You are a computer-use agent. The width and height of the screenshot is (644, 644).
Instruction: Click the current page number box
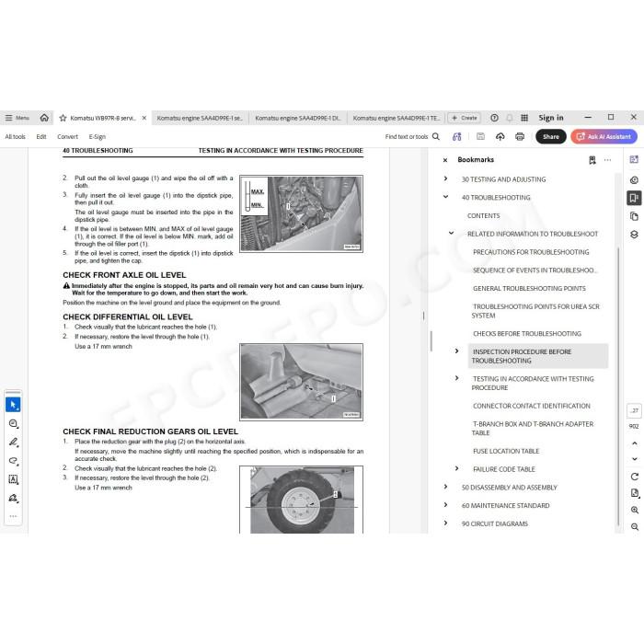[634, 410]
